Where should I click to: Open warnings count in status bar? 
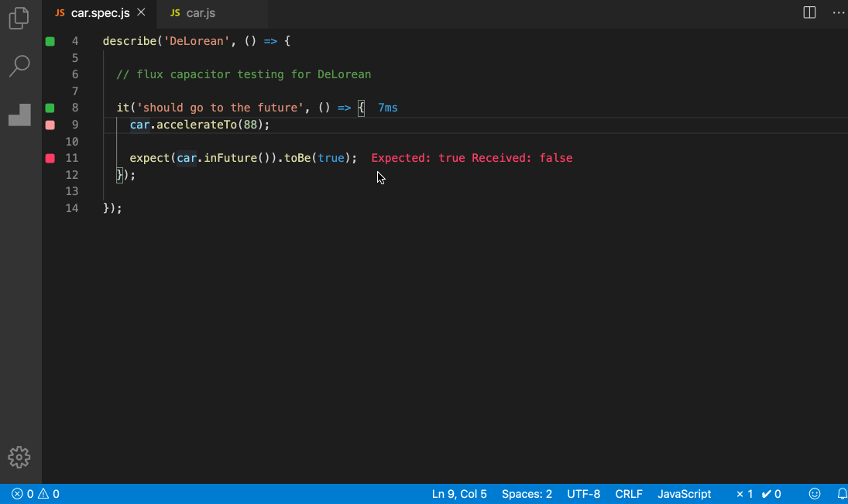pyautogui.click(x=49, y=494)
